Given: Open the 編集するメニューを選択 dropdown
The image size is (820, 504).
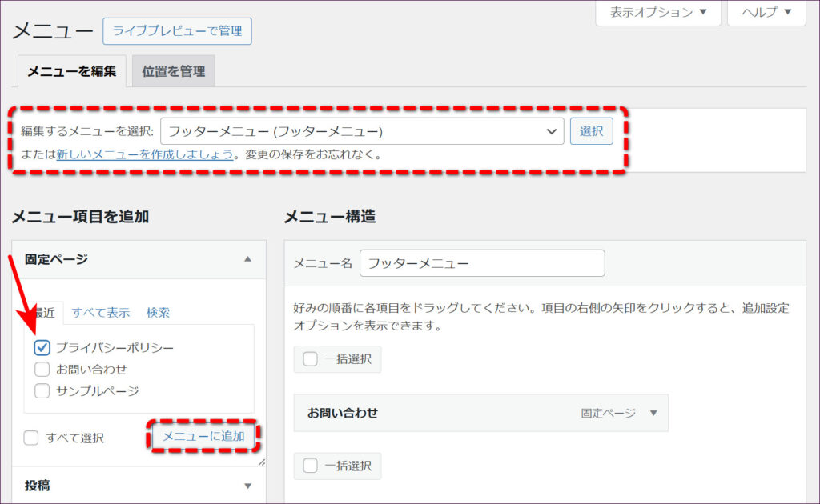Looking at the screenshot, I should pos(362,131).
